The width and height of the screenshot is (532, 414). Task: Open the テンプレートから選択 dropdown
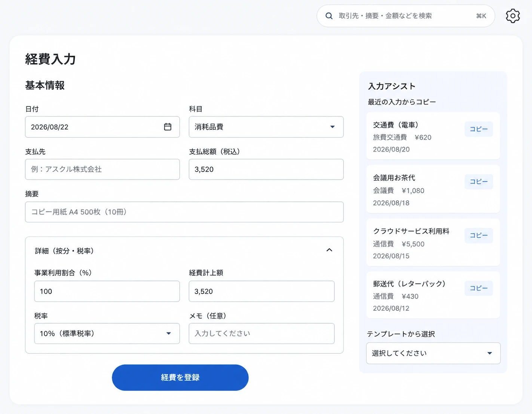(433, 353)
